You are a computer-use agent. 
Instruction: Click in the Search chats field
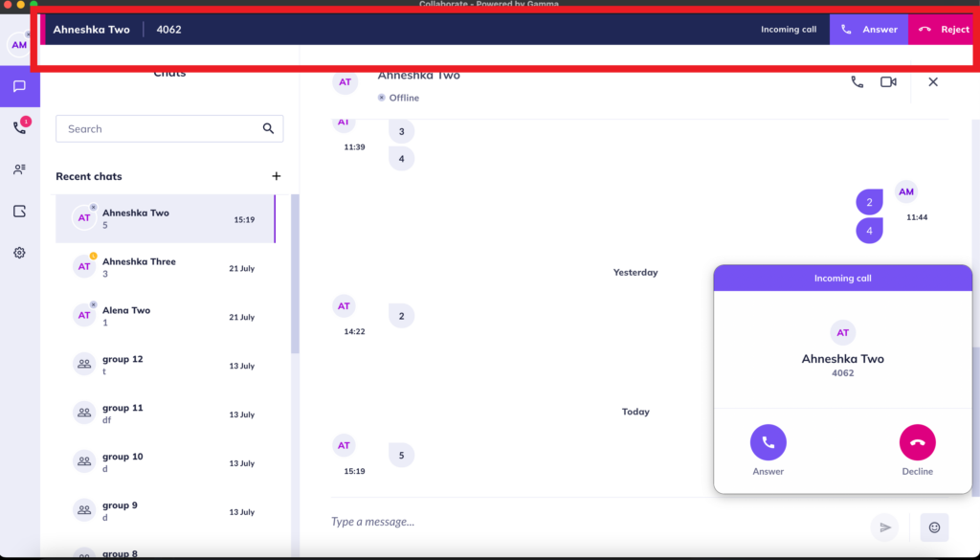coord(169,128)
